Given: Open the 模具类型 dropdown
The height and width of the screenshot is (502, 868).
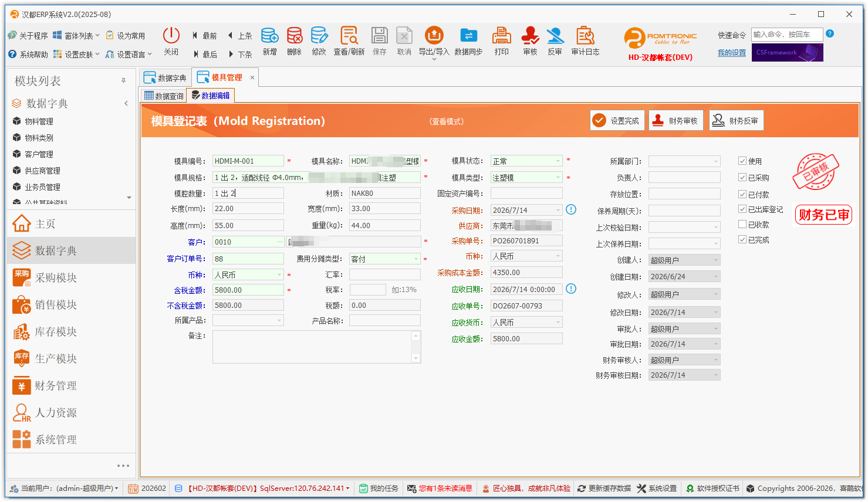Looking at the screenshot, I should [x=558, y=177].
